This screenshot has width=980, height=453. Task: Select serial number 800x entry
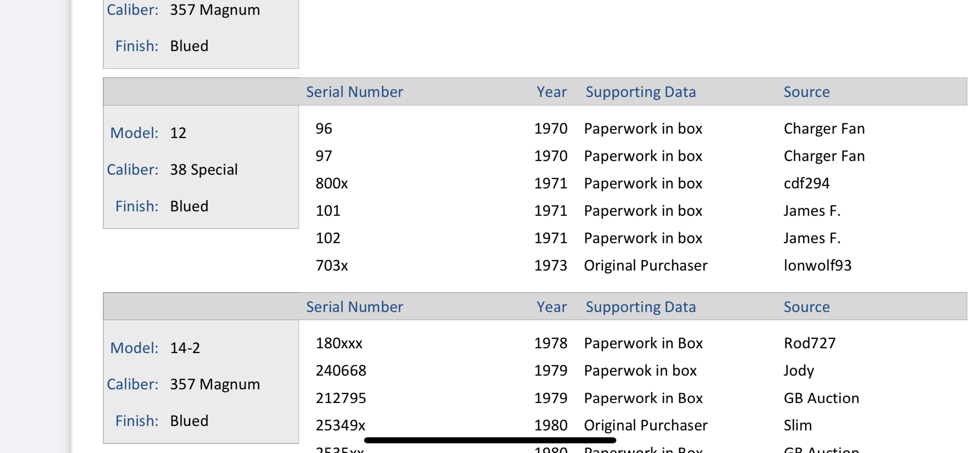[332, 183]
